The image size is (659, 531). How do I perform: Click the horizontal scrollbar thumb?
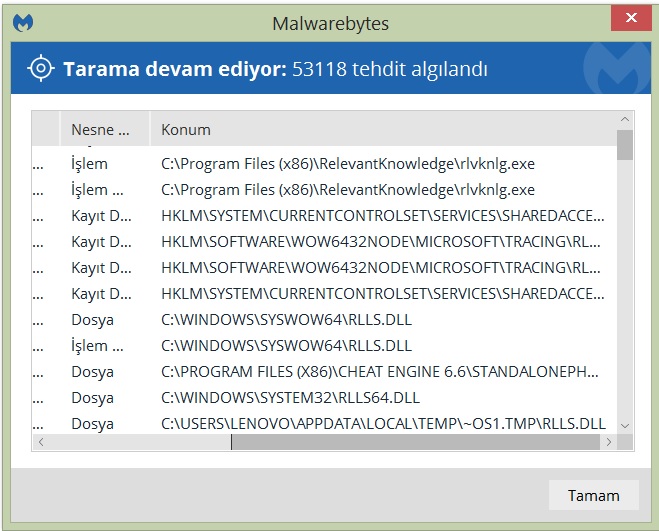click(415, 442)
